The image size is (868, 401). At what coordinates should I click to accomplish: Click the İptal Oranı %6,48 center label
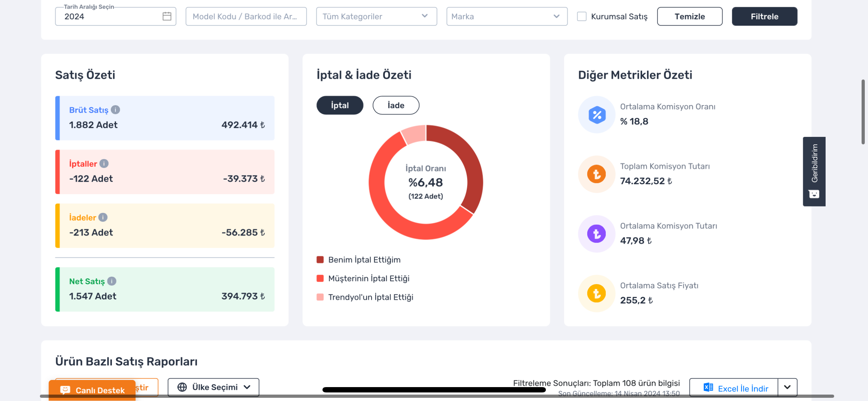click(426, 182)
